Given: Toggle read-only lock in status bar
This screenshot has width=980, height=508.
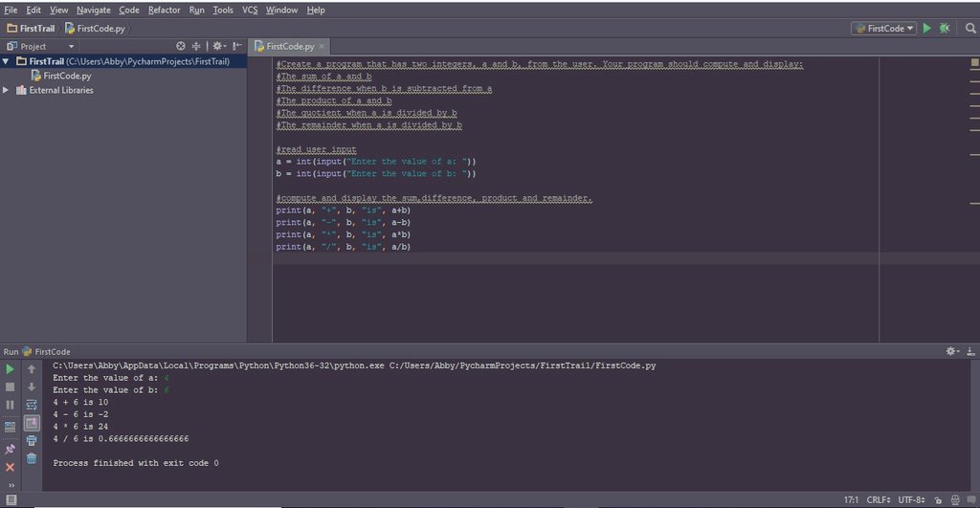Looking at the screenshot, I should (938, 500).
